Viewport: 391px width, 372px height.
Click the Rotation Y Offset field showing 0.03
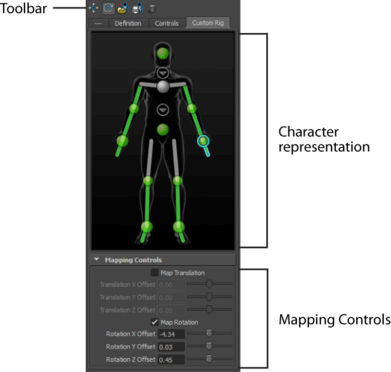click(171, 347)
